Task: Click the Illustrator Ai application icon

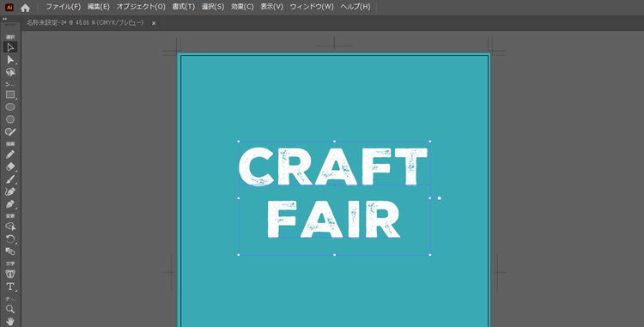Action: coord(9,8)
